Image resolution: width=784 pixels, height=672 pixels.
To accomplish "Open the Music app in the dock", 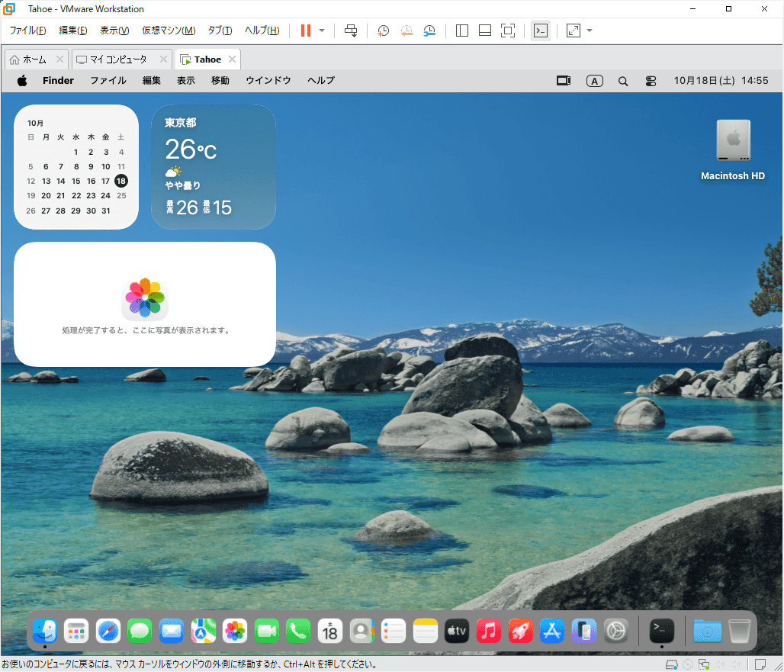I will (x=488, y=631).
